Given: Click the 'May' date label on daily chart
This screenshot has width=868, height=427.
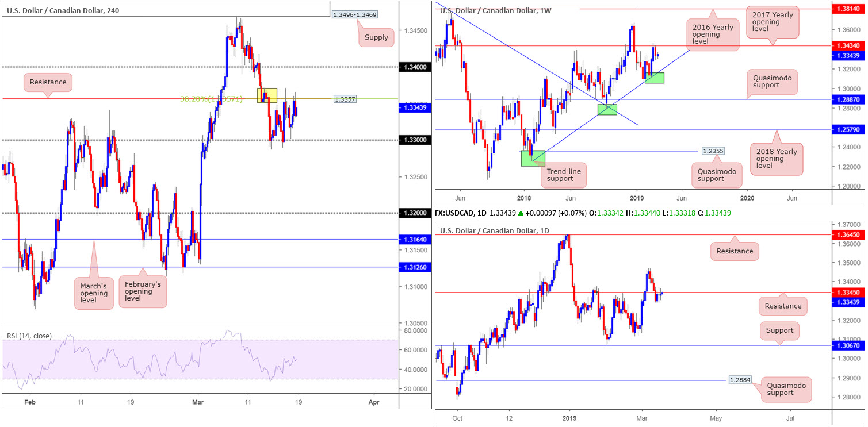Looking at the screenshot, I should click(716, 418).
